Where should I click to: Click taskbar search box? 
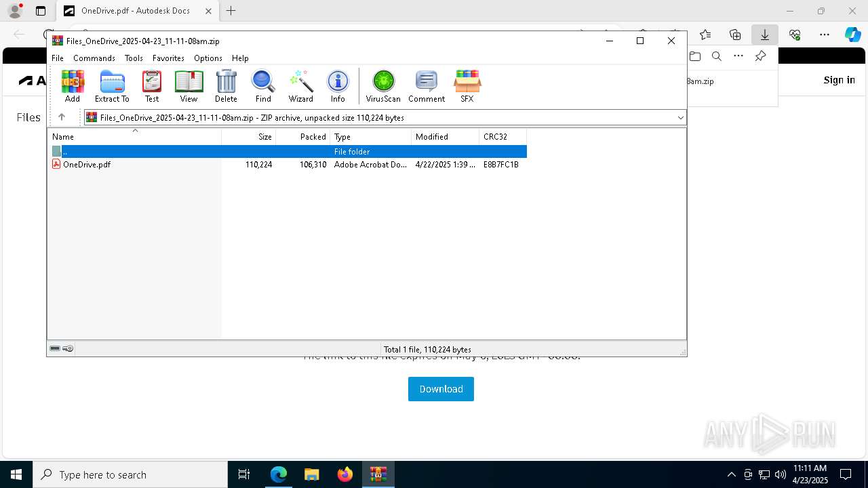click(x=130, y=474)
